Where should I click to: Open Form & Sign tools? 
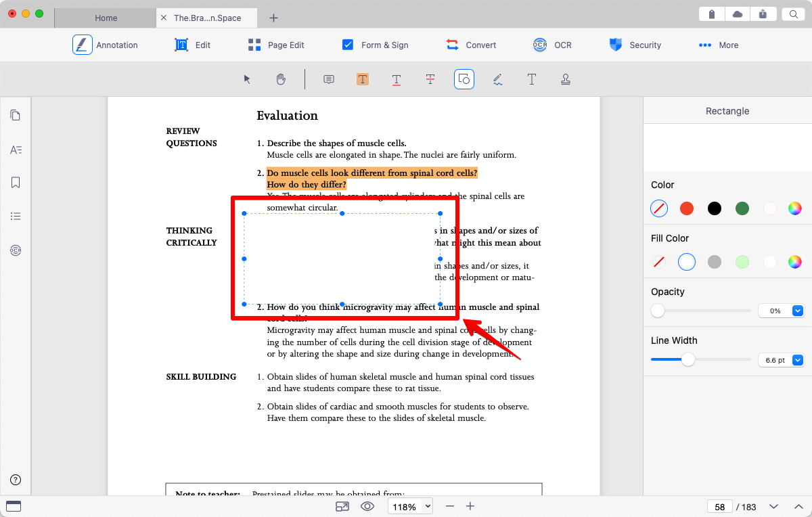(376, 45)
